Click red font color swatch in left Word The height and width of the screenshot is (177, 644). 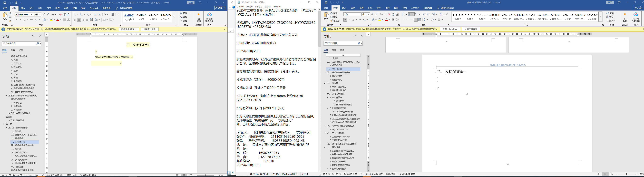pyautogui.click(x=58, y=20)
